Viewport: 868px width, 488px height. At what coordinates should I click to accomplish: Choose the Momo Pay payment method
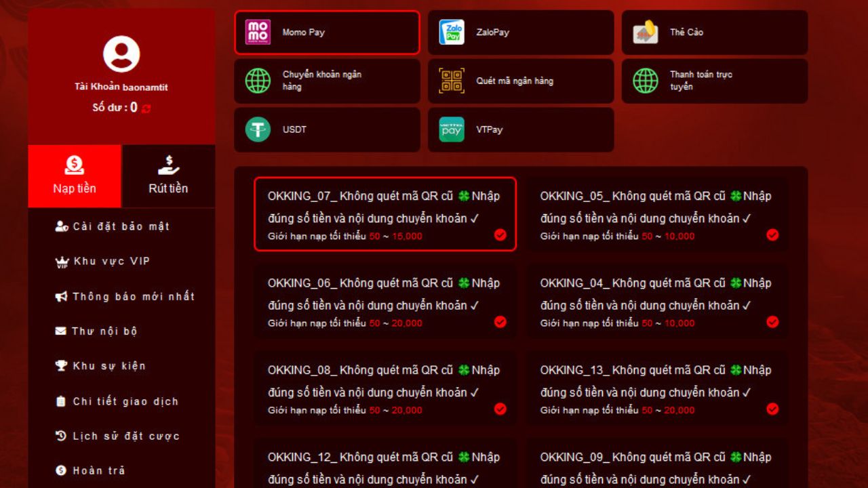point(327,32)
